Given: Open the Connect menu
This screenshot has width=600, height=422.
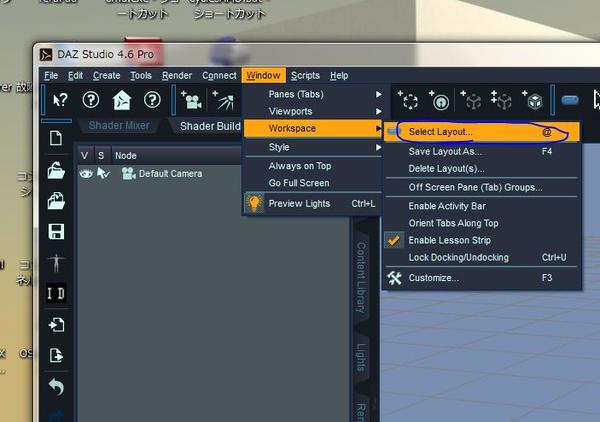Looking at the screenshot, I should pyautogui.click(x=219, y=76).
